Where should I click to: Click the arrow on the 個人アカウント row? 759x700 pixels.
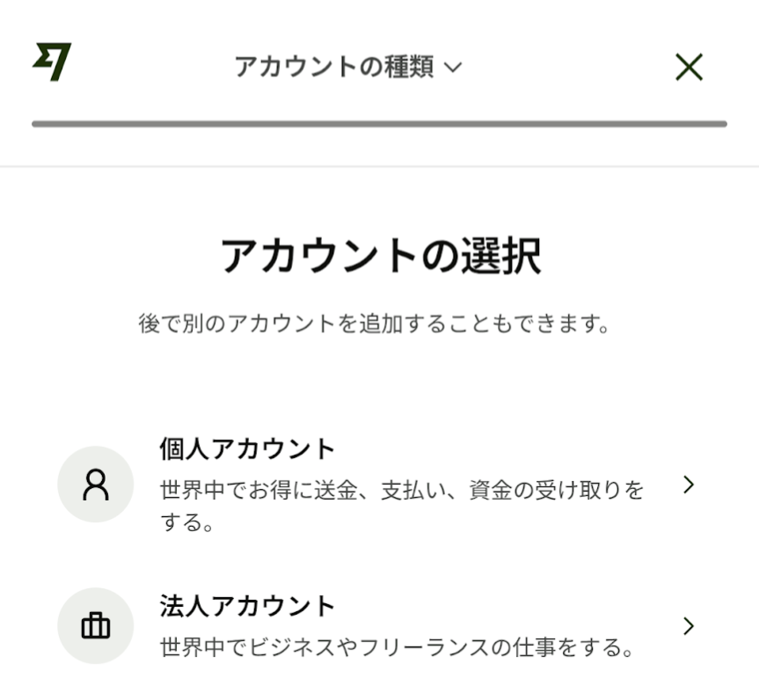coord(689,485)
